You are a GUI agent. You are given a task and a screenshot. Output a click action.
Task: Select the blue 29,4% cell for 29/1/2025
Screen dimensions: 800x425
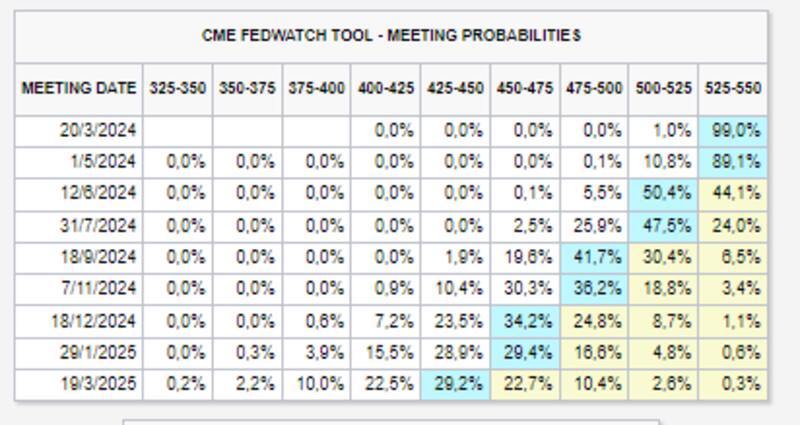tap(526, 352)
